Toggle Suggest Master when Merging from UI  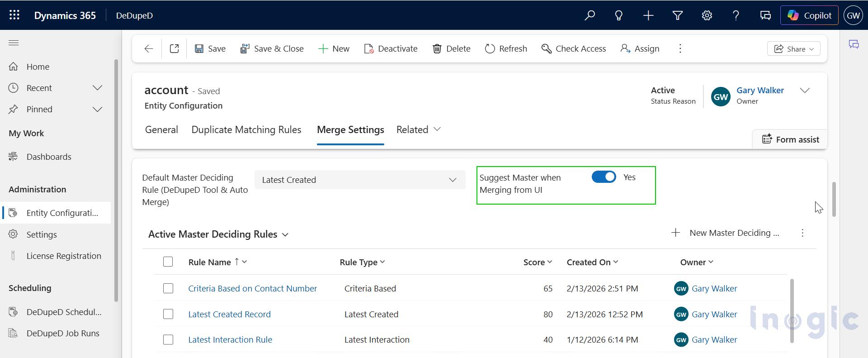point(604,177)
